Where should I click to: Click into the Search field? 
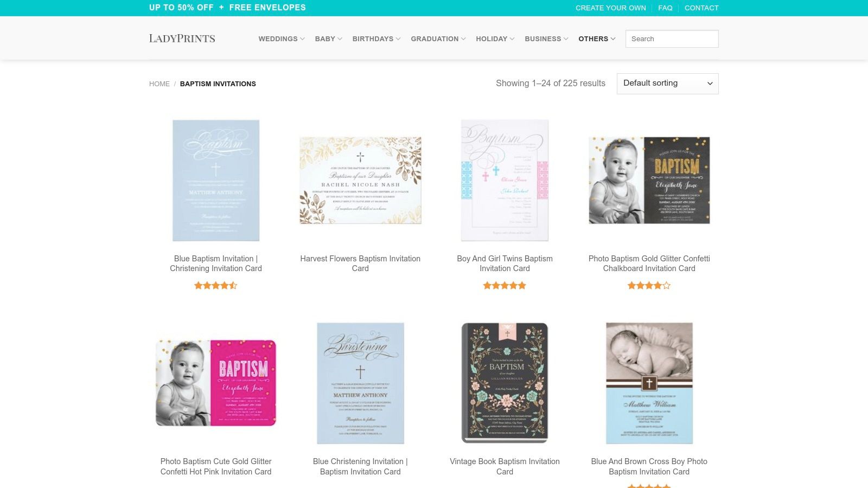point(672,39)
